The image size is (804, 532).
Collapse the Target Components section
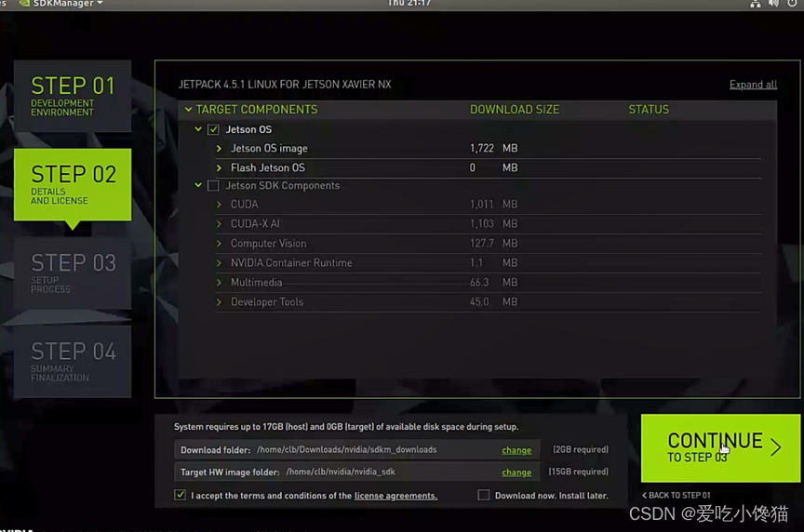(x=188, y=109)
